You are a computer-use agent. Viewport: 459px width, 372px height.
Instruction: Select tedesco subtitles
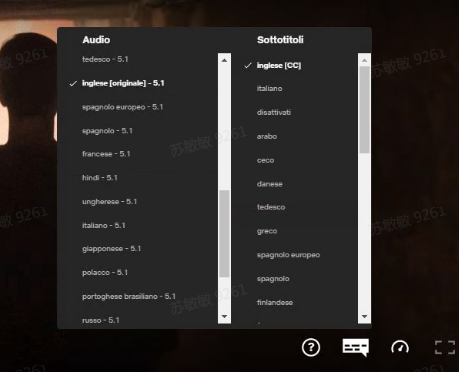tap(271, 207)
